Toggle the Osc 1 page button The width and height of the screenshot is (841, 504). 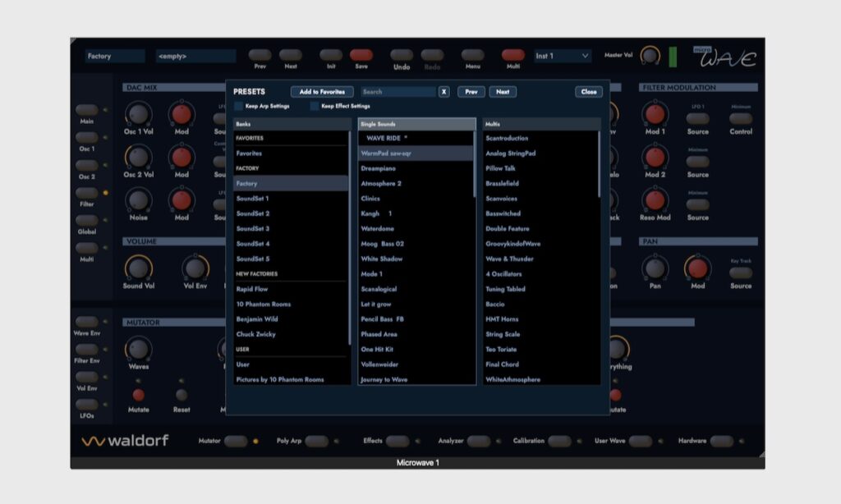coord(86,137)
